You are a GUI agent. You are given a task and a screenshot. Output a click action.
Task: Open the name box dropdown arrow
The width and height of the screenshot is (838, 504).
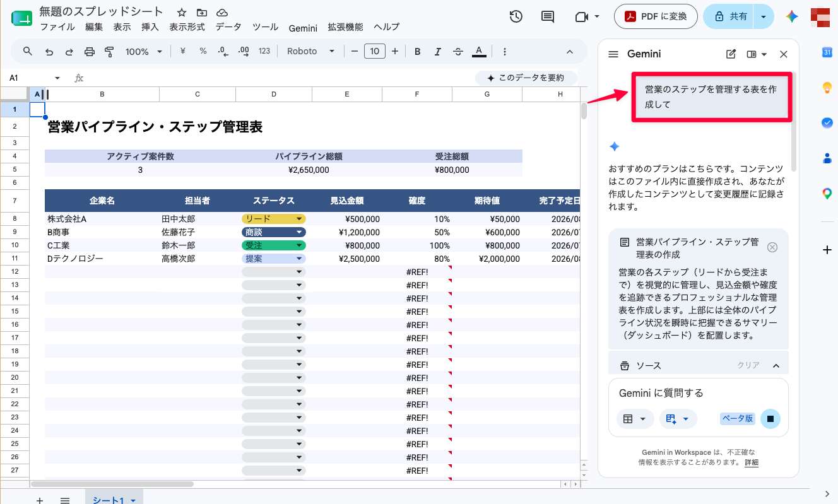[57, 78]
